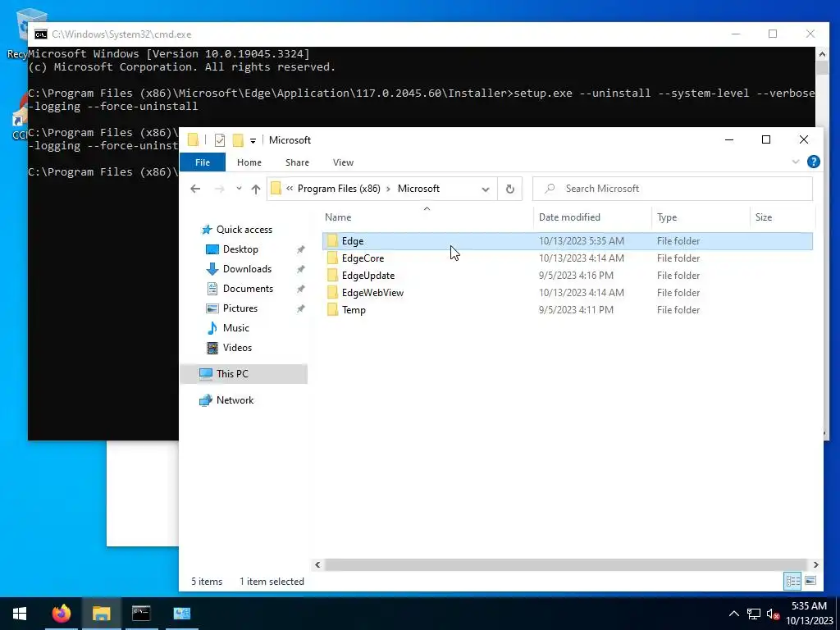Open the taskbar clock and date

(x=809, y=614)
